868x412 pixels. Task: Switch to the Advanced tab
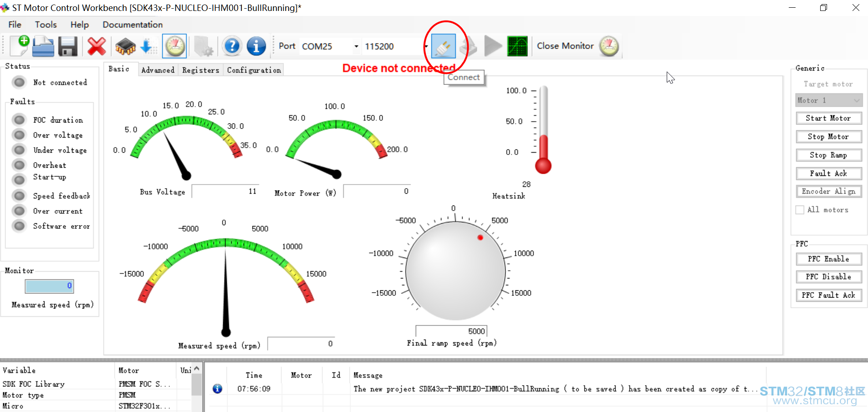coord(158,70)
